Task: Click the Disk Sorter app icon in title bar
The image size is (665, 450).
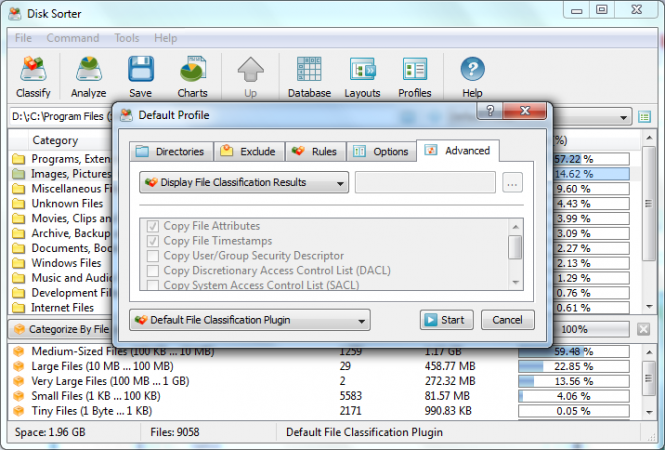Action: 15,14
